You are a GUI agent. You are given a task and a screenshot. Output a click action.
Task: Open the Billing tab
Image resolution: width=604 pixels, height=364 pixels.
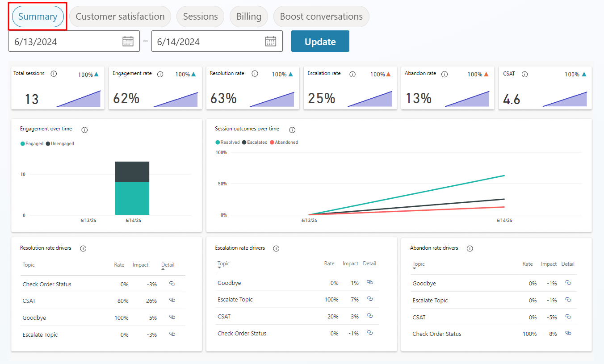click(x=248, y=16)
